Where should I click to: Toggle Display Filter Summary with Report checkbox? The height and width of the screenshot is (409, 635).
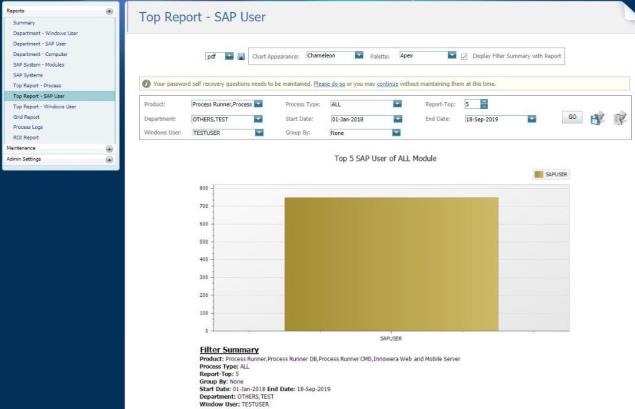[464, 56]
